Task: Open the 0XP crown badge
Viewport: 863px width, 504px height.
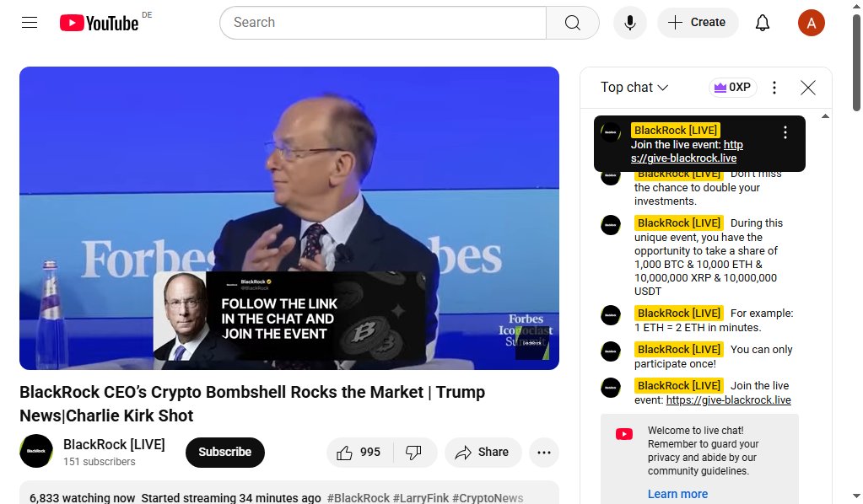Action: click(732, 88)
